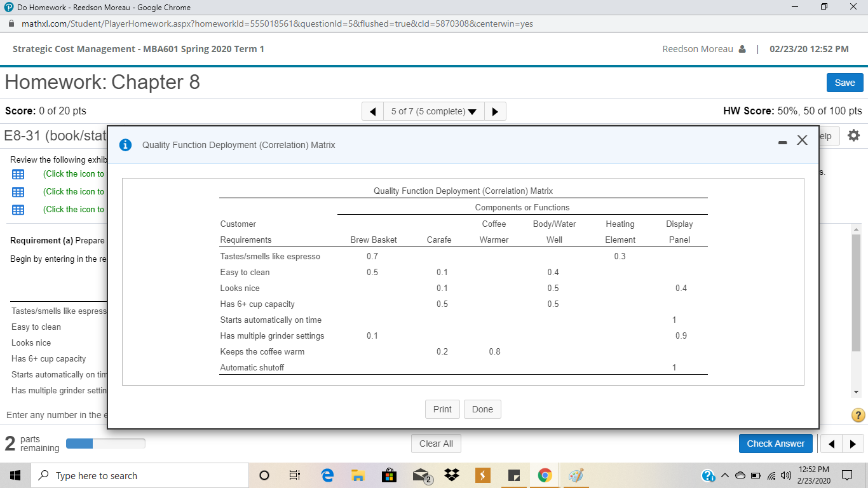
Task: Click the info icon on the Correlation Matrix dialog
Action: coord(125,145)
